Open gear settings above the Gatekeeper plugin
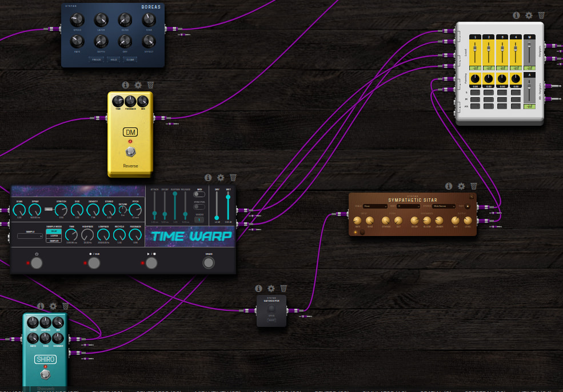Screen dimensions: 563x392 (271, 288)
